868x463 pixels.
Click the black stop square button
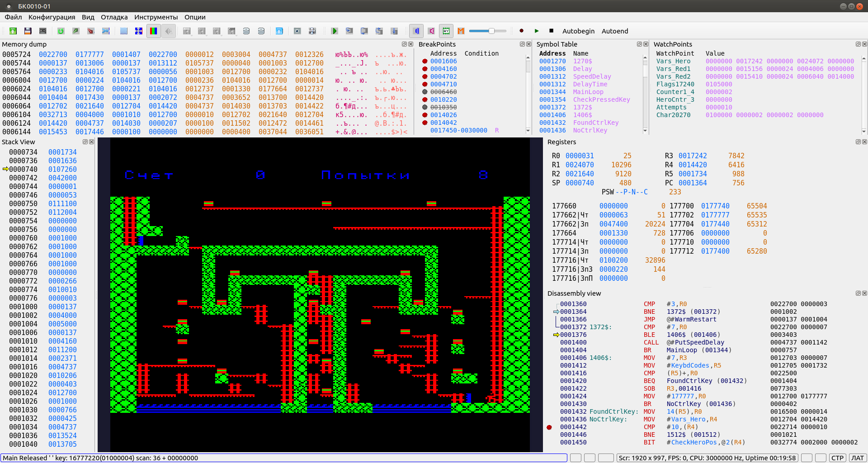[x=551, y=31]
